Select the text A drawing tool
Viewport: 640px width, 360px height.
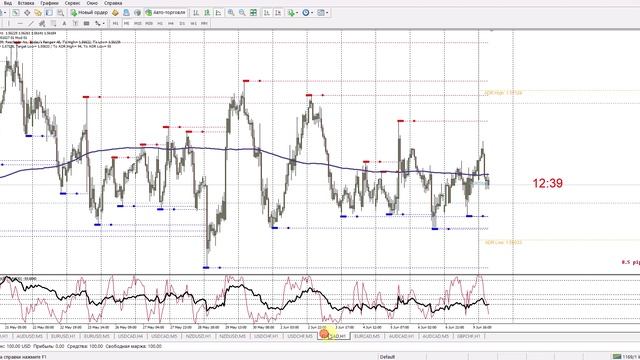pyautogui.click(x=64, y=24)
